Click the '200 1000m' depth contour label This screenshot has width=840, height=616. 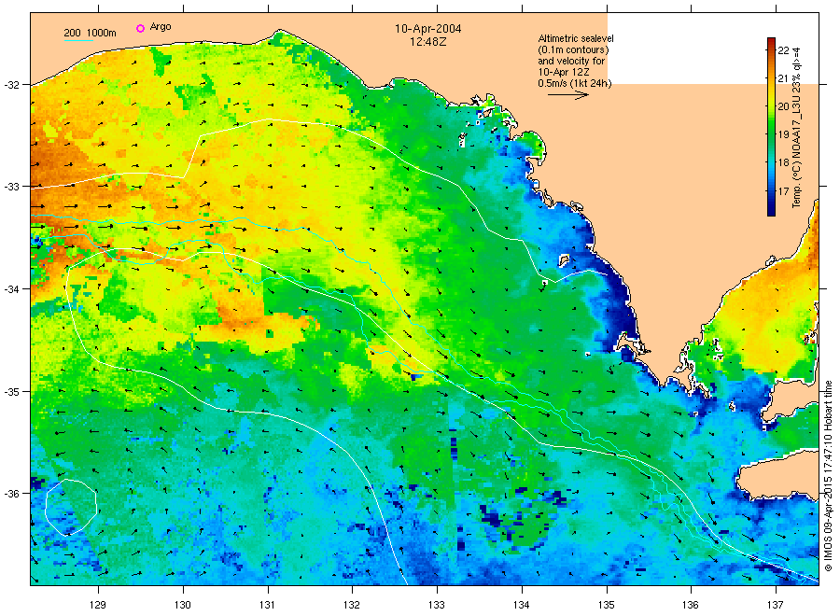90,34
